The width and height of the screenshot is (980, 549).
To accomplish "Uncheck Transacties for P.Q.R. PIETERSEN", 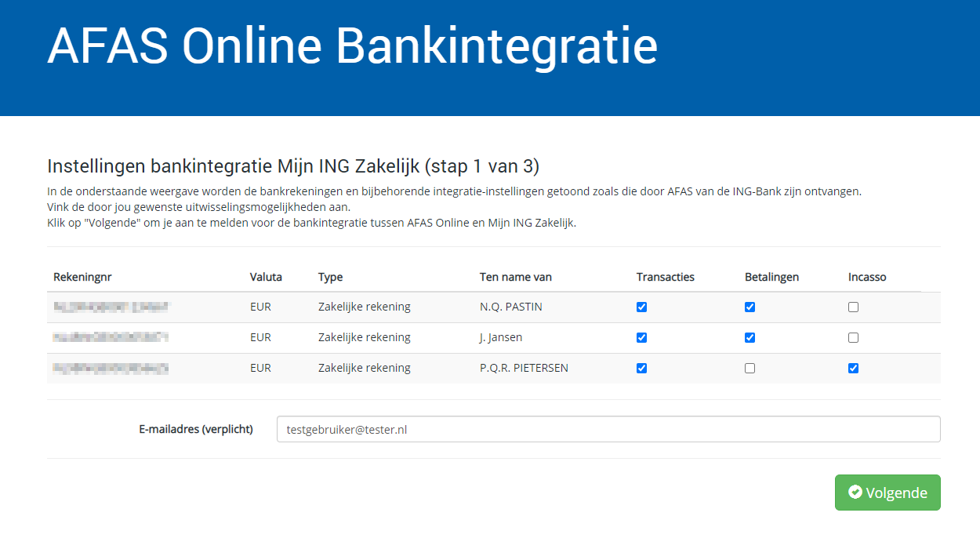I will [x=642, y=369].
